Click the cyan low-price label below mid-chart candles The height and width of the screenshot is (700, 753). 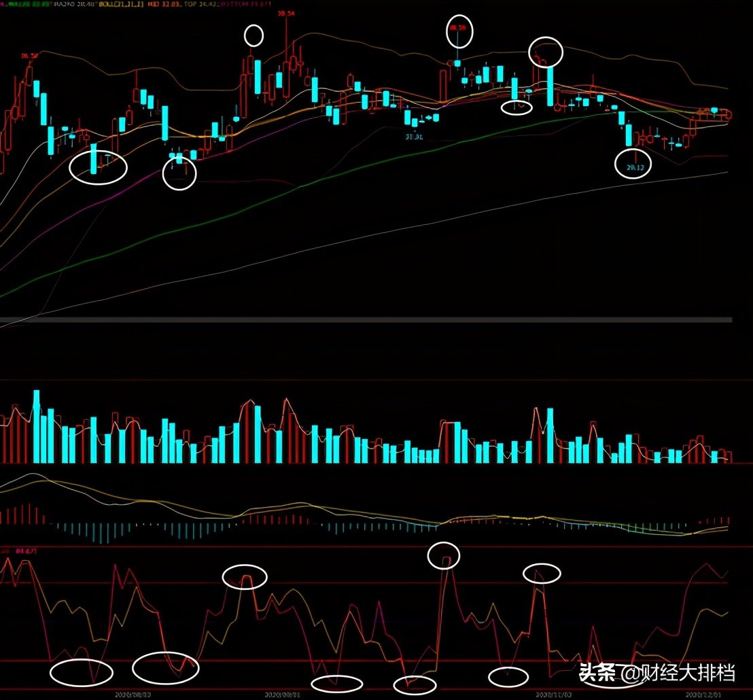pos(414,137)
